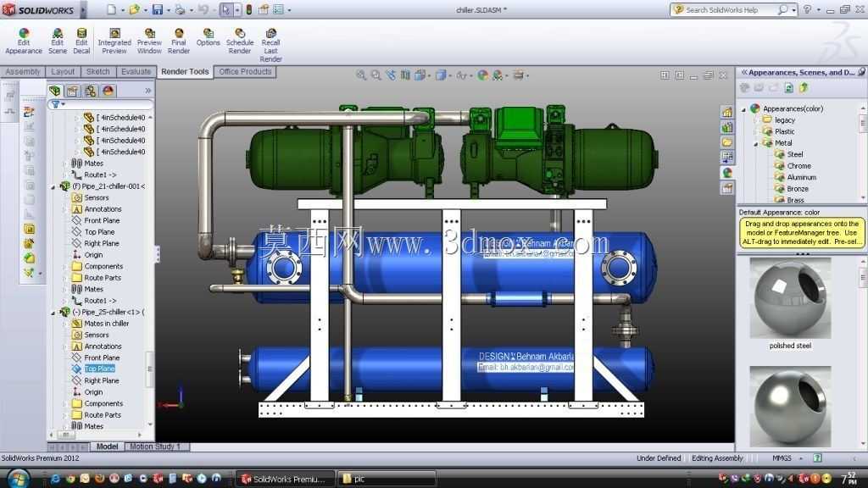Switch to the Layout tab
Image resolution: width=868 pixels, height=488 pixels.
(63, 72)
